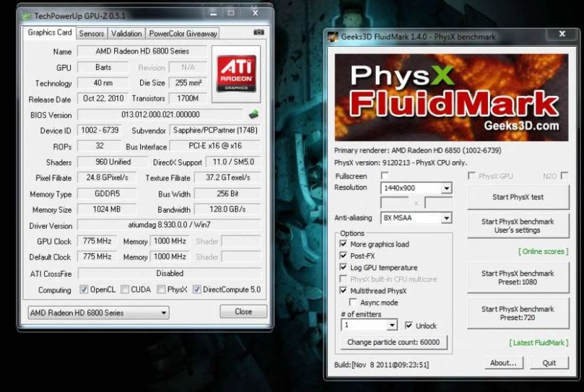
Task: Toggle Log GPU temperature
Action: (x=343, y=267)
